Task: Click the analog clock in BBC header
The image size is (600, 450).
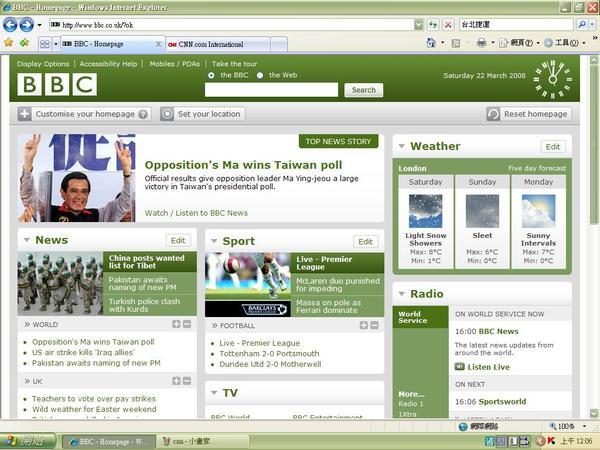Action: pos(553,79)
